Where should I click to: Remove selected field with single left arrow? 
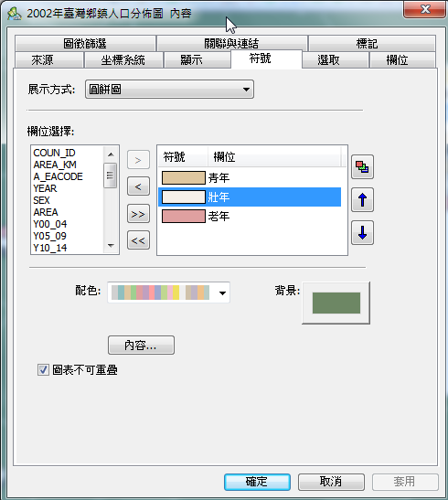138,186
